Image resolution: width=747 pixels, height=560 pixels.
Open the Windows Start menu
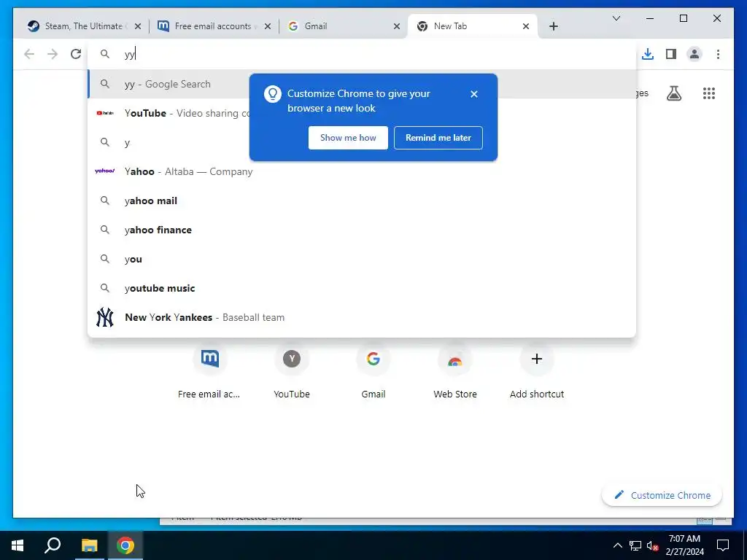18,545
